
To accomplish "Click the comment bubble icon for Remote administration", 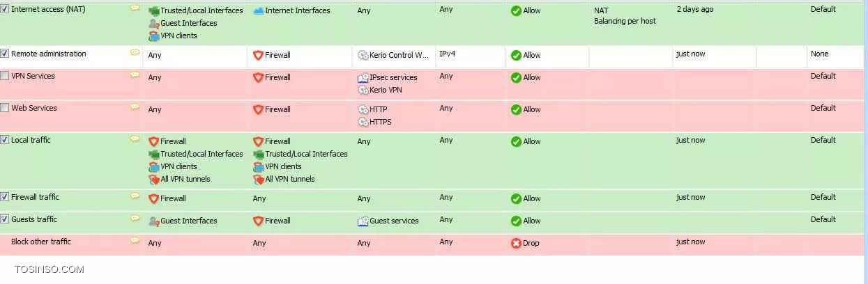I will pyautogui.click(x=135, y=53).
